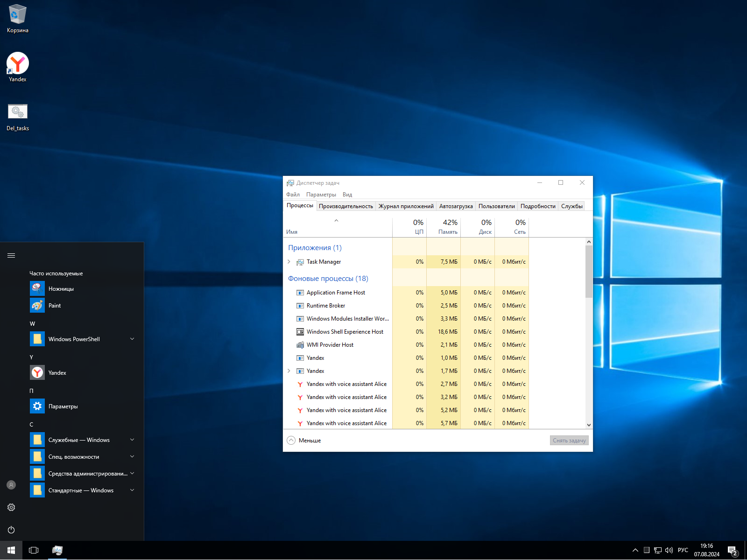The width and height of the screenshot is (747, 560).
Task: Launch Paint from the Start menu
Action: pyautogui.click(x=84, y=306)
